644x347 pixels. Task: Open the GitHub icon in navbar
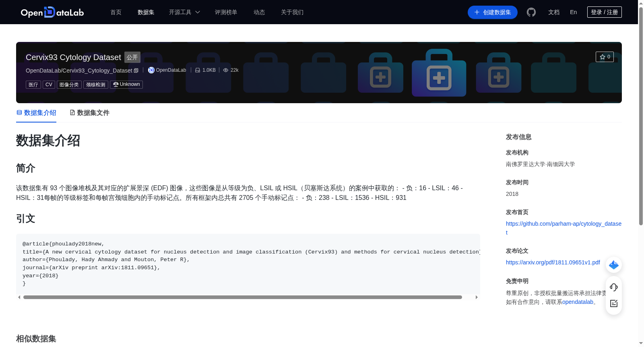click(531, 12)
